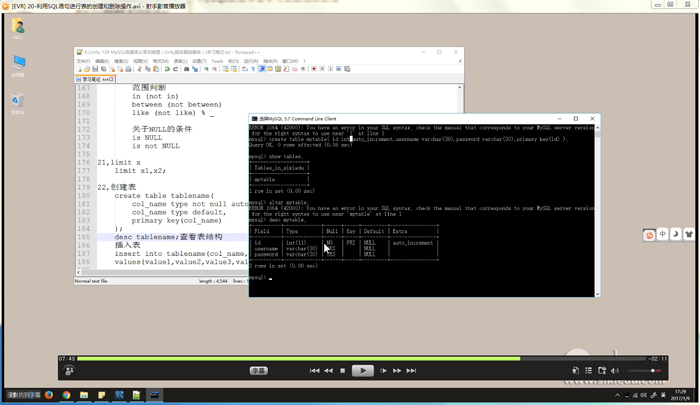This screenshot has height=405, width=700.
Task: Click the 字幕 subtitle button
Action: tap(259, 371)
